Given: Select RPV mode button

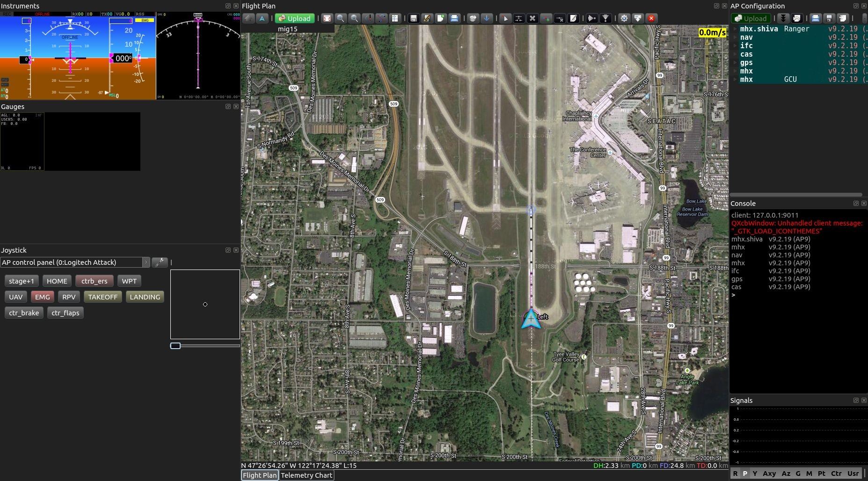Looking at the screenshot, I should point(69,297).
